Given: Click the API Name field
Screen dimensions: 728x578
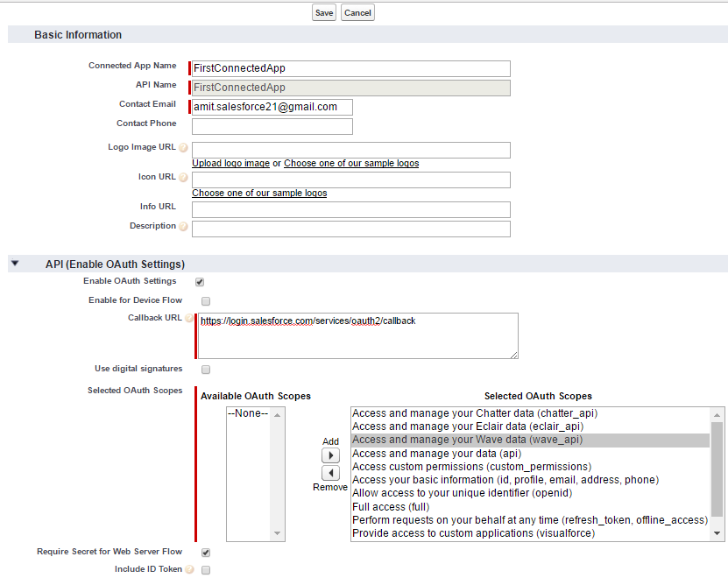Looking at the screenshot, I should [351, 88].
